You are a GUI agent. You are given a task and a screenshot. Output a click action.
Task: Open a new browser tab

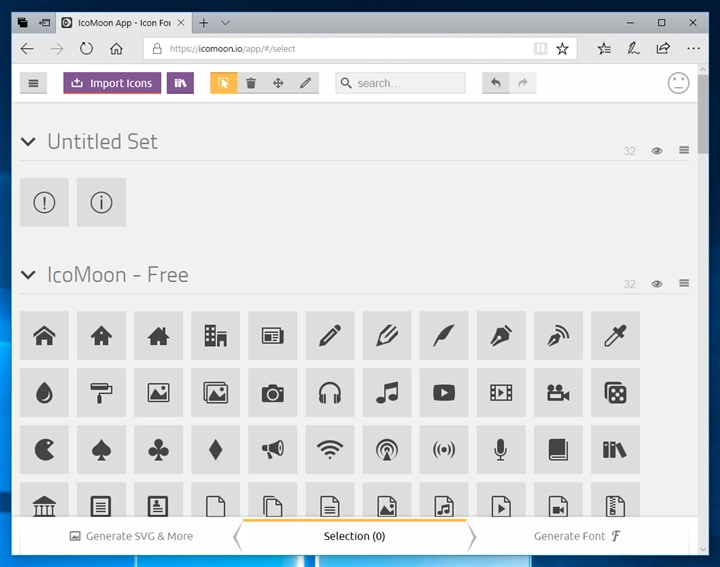(204, 23)
